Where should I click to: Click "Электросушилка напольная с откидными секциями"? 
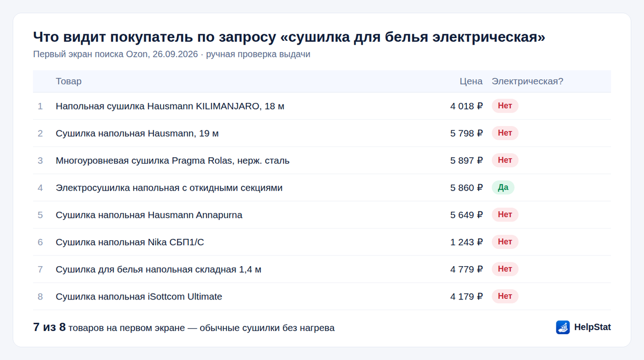169,188
